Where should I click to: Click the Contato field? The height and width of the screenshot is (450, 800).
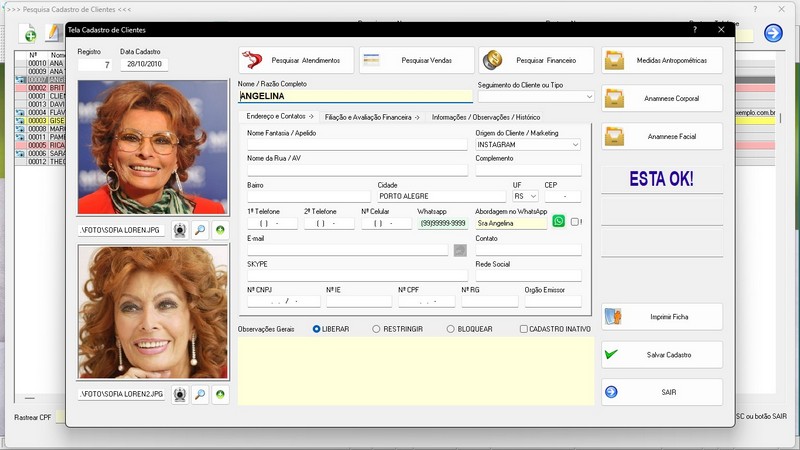point(529,250)
